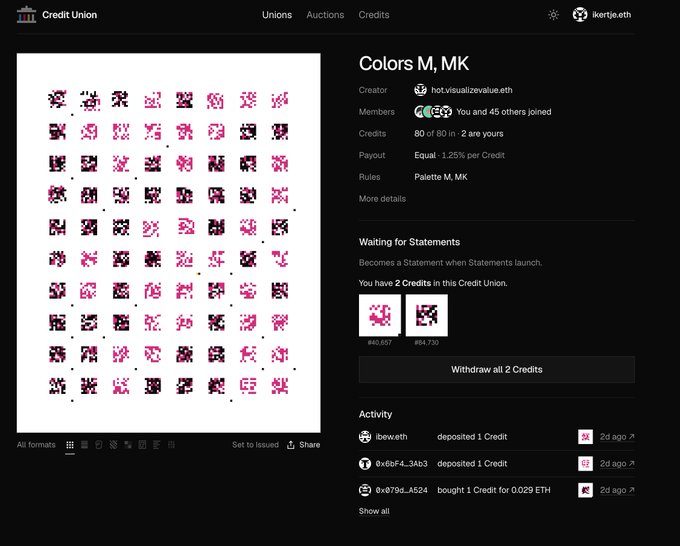
Task: Select the stacked rows format icon
Action: tap(85, 445)
